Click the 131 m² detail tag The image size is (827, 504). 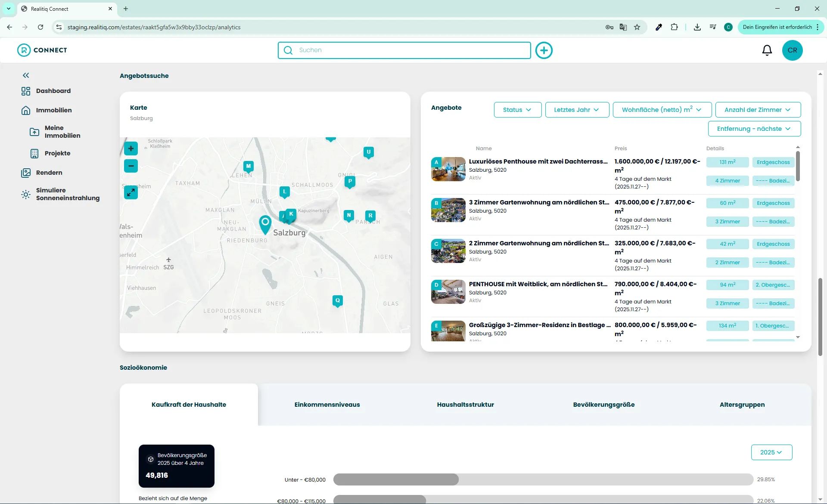pos(728,162)
